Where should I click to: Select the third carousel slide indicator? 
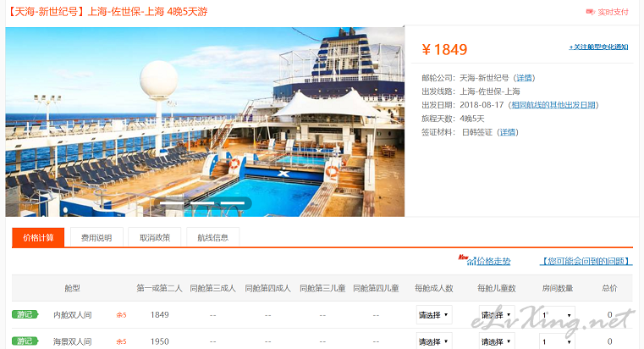pyautogui.click(x=233, y=203)
